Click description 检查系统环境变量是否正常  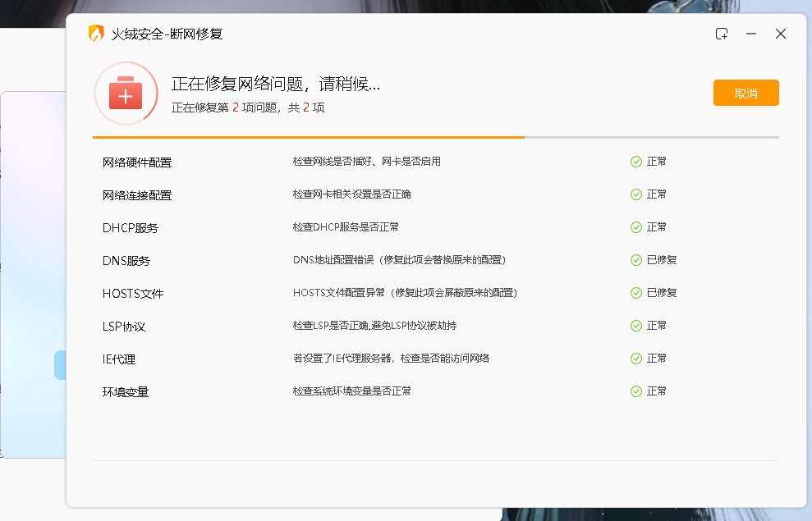point(351,391)
